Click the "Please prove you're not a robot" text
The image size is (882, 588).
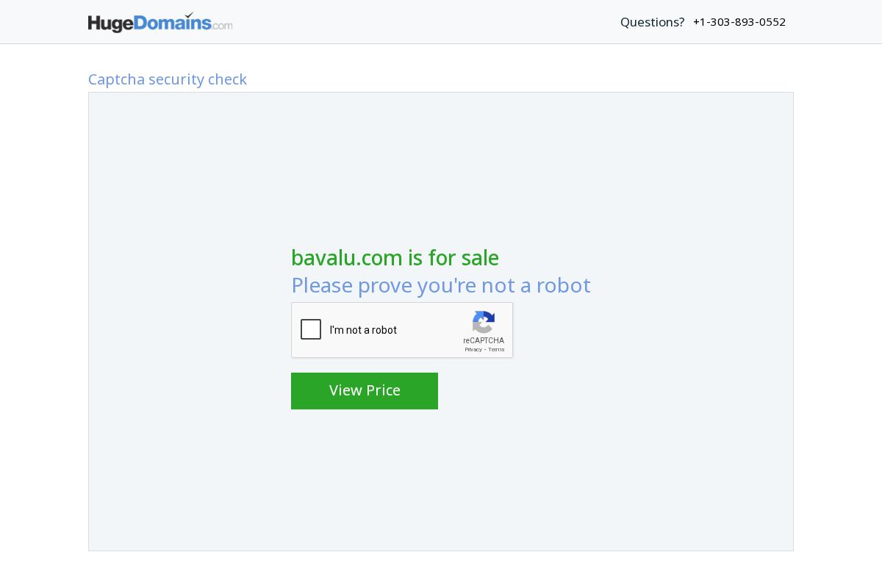pos(441,285)
